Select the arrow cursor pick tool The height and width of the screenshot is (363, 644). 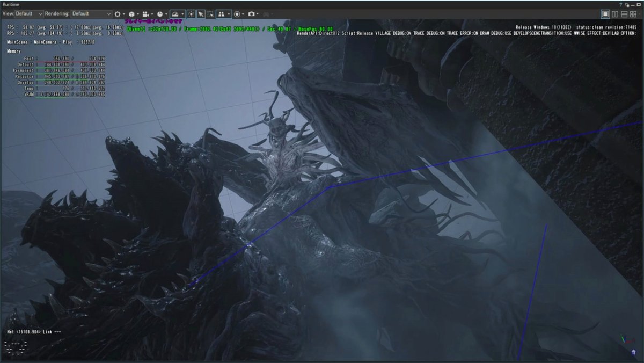201,14
